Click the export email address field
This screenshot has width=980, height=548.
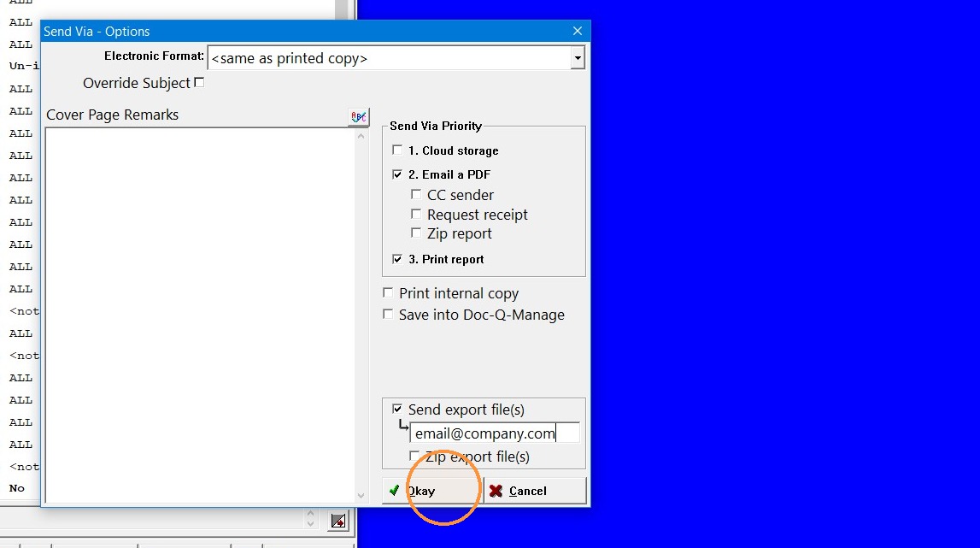pyautogui.click(x=495, y=433)
